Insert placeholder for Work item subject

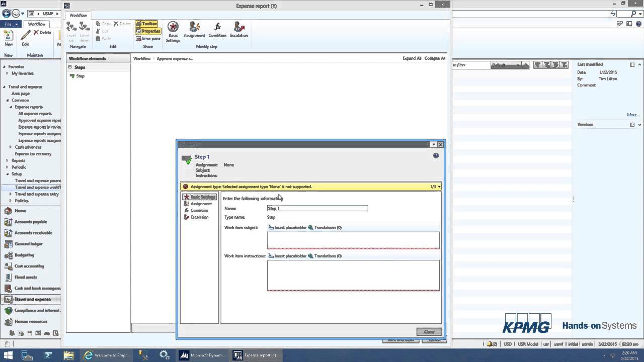pyautogui.click(x=287, y=227)
